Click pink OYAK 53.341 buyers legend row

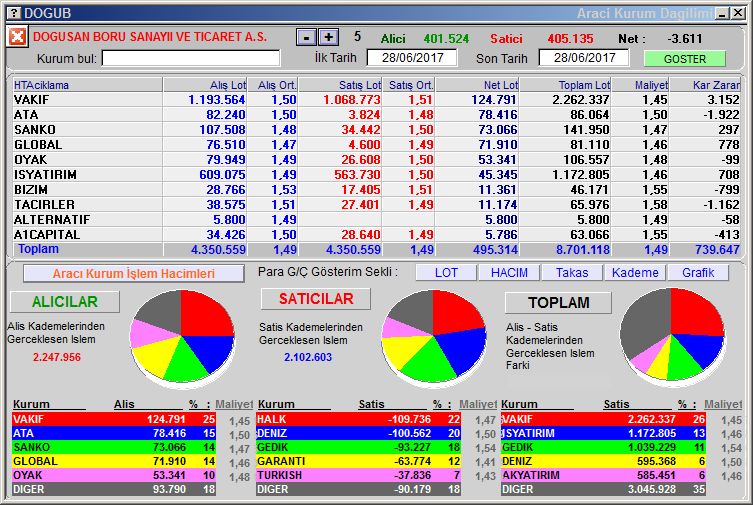114,475
